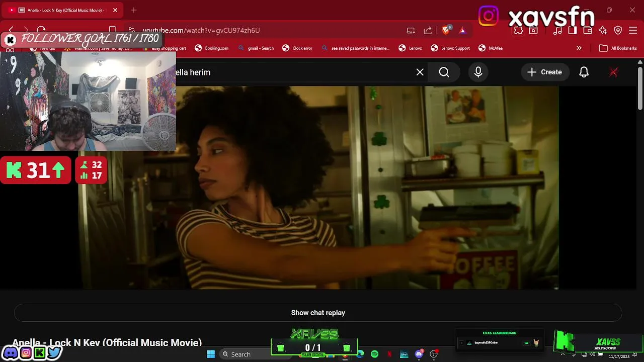Clear the YouTube search box X
The height and width of the screenshot is (362, 644).
point(420,72)
